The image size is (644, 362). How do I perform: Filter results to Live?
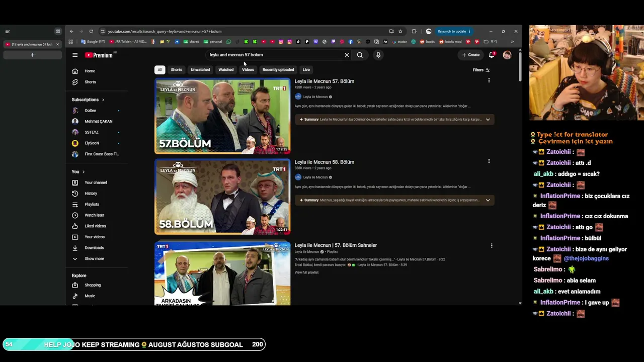306,70
